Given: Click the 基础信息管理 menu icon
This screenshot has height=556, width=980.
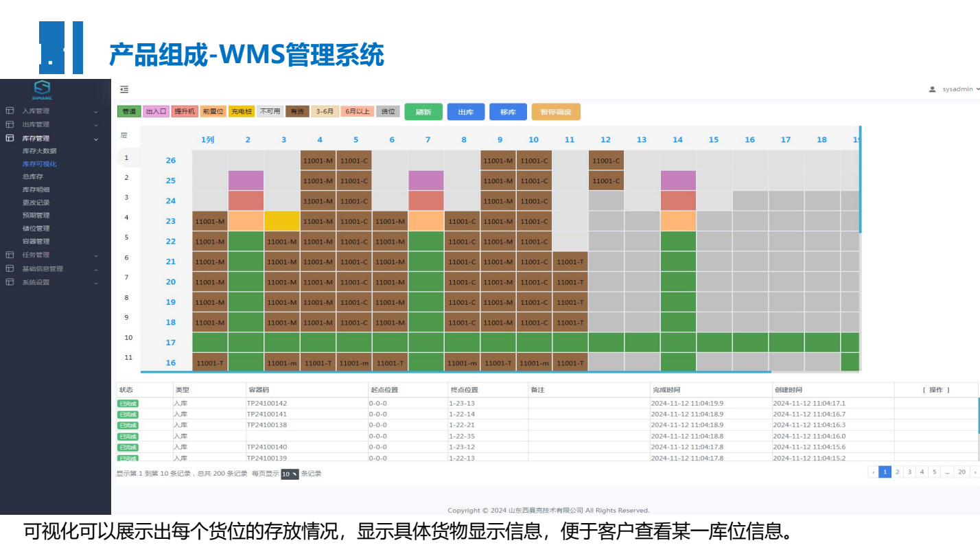Looking at the screenshot, I should [10, 268].
